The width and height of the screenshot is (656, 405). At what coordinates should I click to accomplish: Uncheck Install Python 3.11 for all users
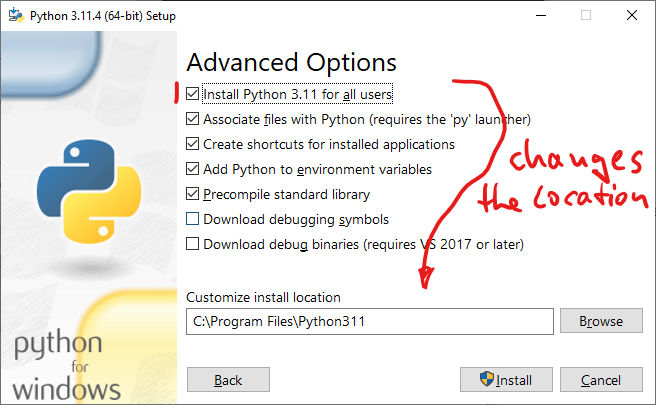[193, 95]
